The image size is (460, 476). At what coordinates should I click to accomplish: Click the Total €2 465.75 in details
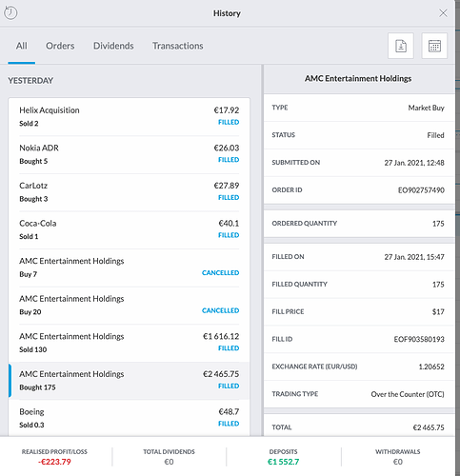tap(429, 427)
